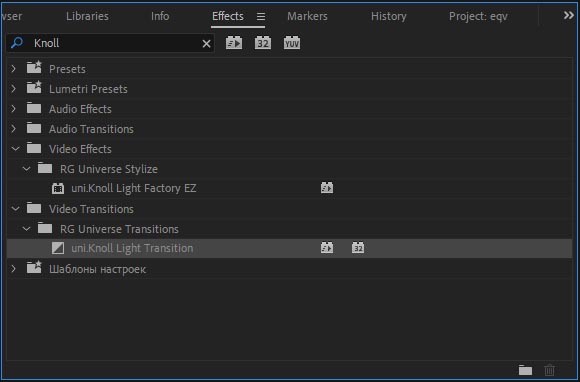Select the Effects tab
Screen dimensions: 580x382
click(228, 16)
